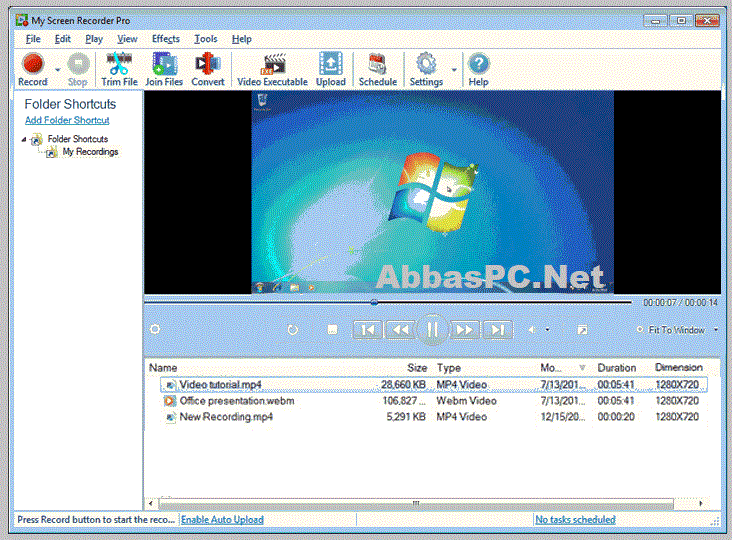This screenshot has height=540, width=732.
Task: Open the Tools menu
Action: [206, 39]
